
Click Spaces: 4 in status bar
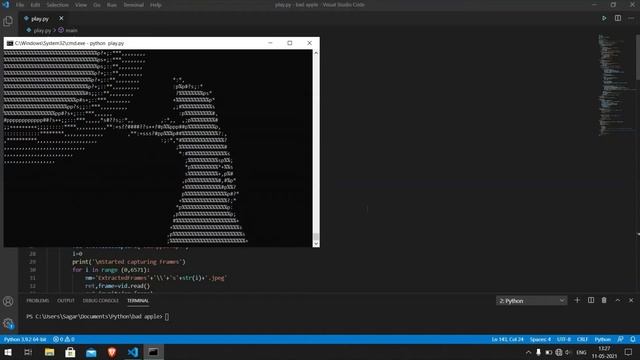[540, 340]
